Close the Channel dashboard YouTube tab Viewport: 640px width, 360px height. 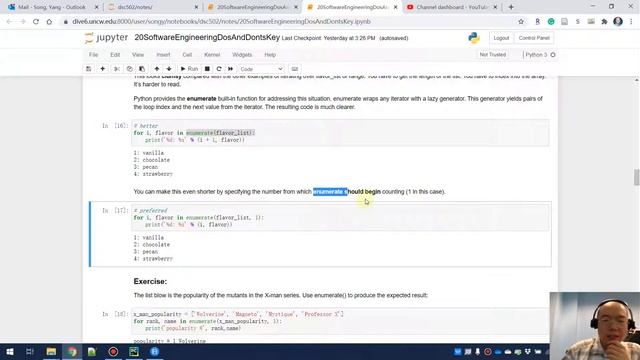495,7
